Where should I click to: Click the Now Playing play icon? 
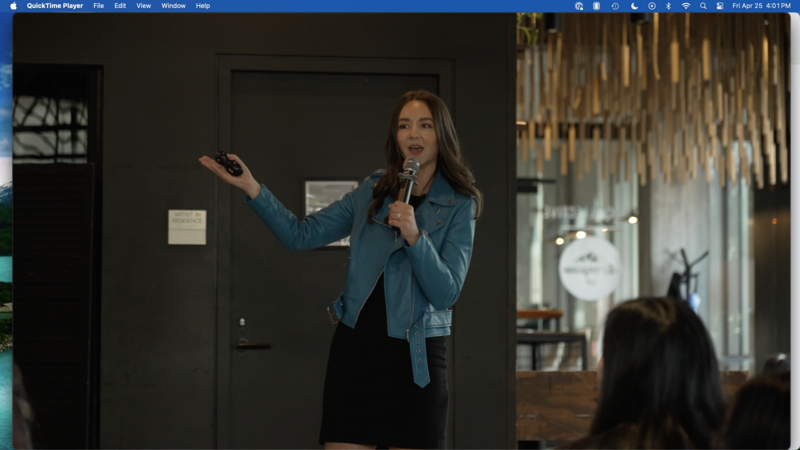[651, 6]
